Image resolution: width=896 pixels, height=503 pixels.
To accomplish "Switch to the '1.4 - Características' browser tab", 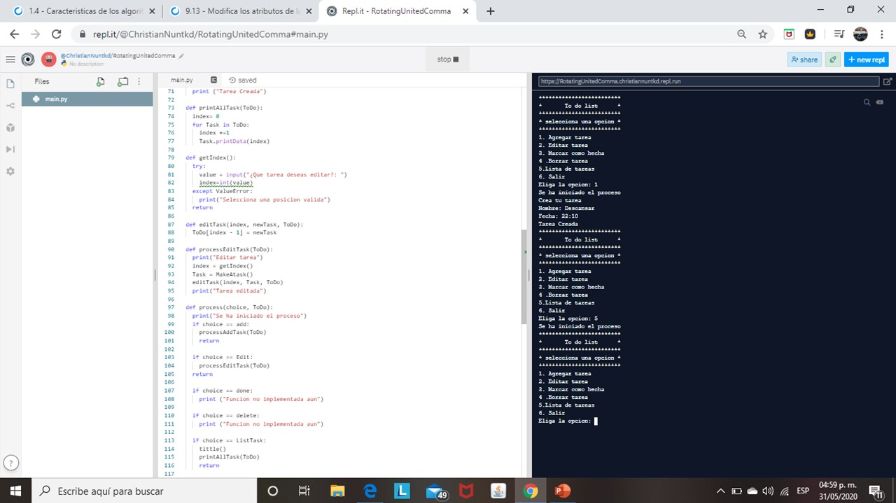I will coord(84,11).
